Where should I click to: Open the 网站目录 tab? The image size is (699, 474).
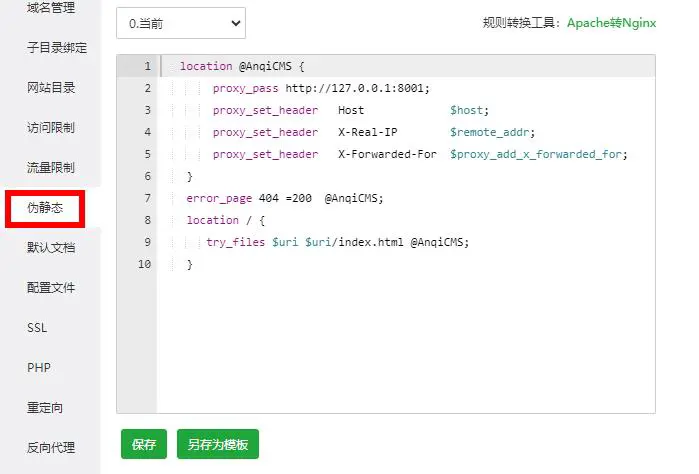50,88
